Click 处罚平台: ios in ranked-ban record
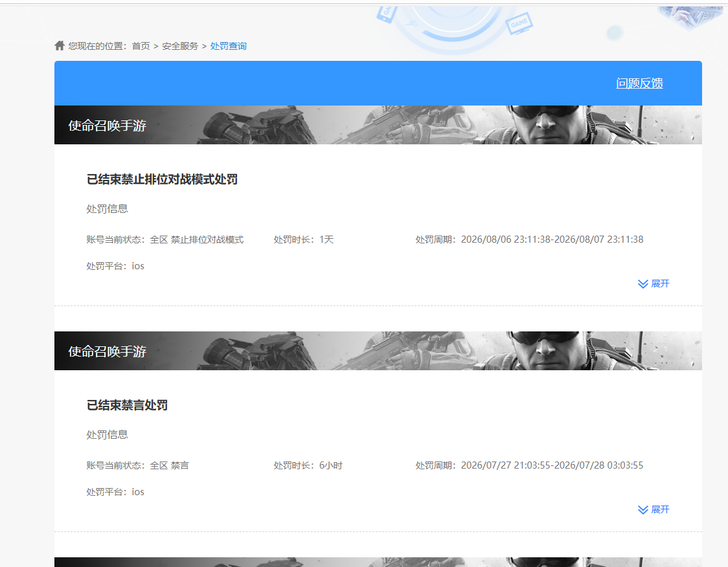The height and width of the screenshot is (567, 728). [115, 266]
